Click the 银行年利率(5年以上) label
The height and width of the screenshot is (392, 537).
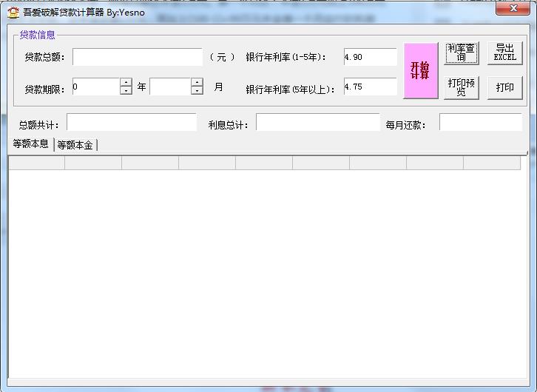[x=290, y=89]
